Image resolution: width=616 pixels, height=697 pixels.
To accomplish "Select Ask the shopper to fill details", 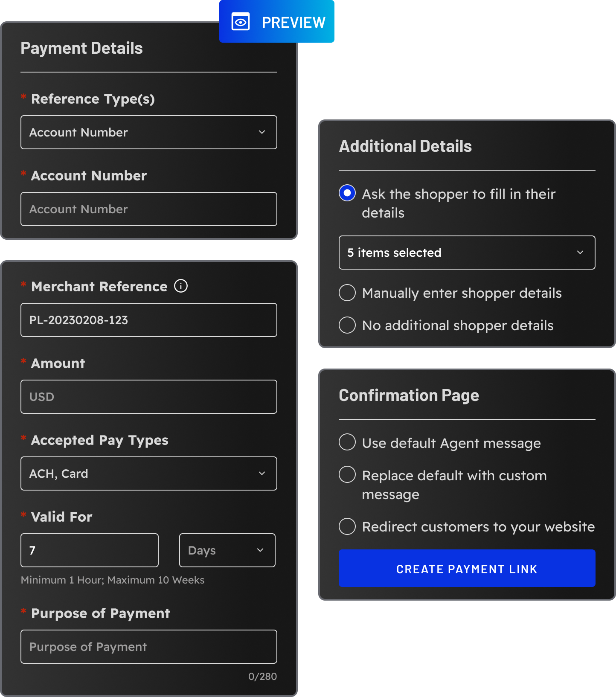I will [x=347, y=193].
